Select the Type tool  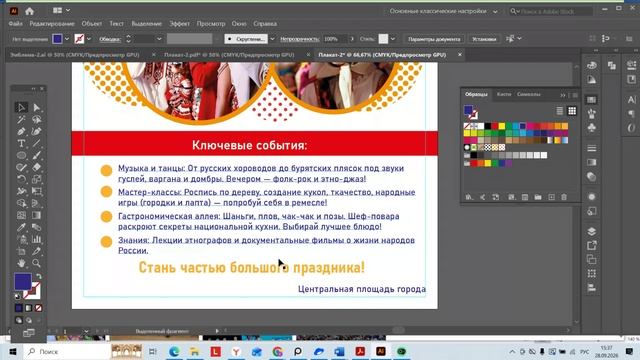point(21,143)
